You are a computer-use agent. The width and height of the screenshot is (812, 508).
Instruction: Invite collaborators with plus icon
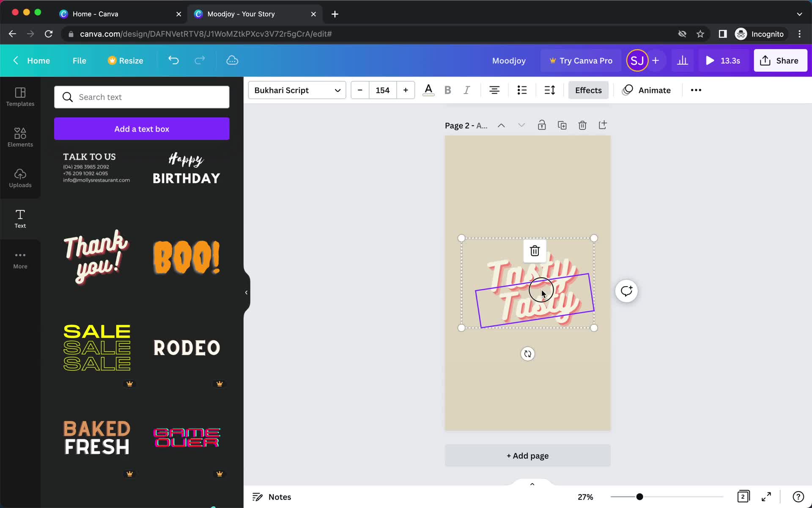(x=656, y=61)
